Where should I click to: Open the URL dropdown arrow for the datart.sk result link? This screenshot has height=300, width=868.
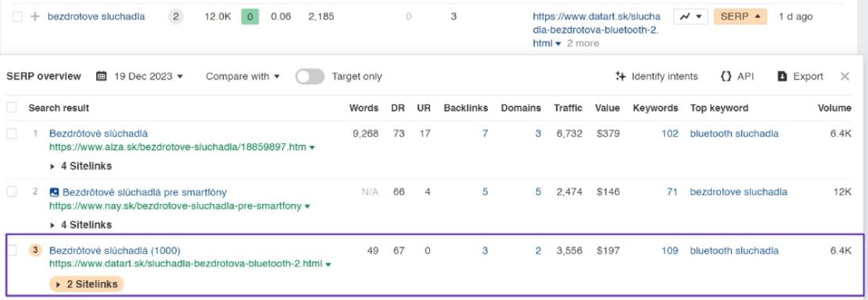click(x=328, y=265)
